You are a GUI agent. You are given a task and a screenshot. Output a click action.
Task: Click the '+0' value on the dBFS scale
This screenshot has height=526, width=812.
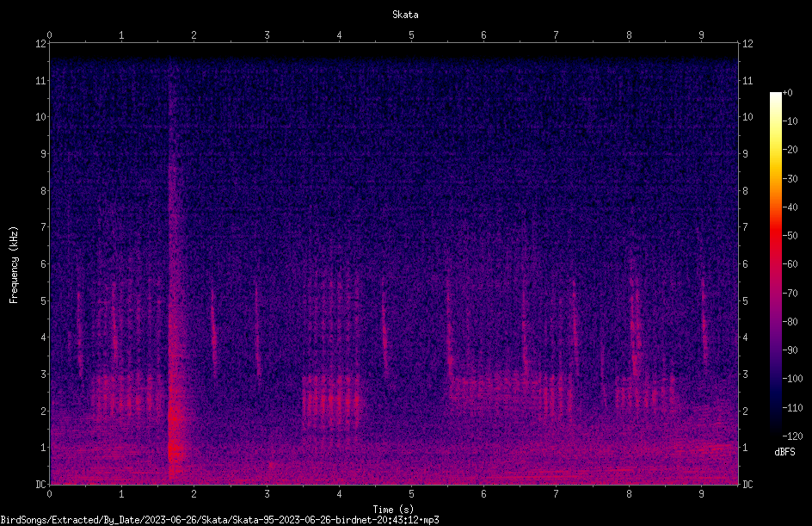click(787, 93)
